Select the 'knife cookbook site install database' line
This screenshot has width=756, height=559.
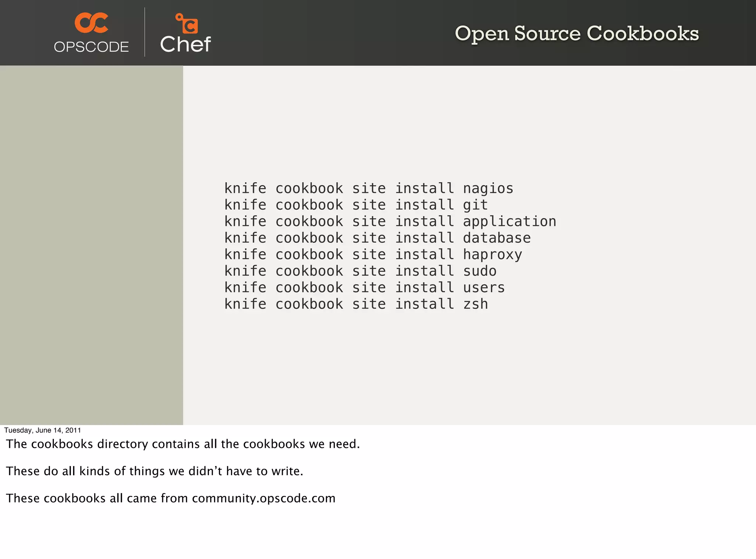pyautogui.click(x=378, y=238)
